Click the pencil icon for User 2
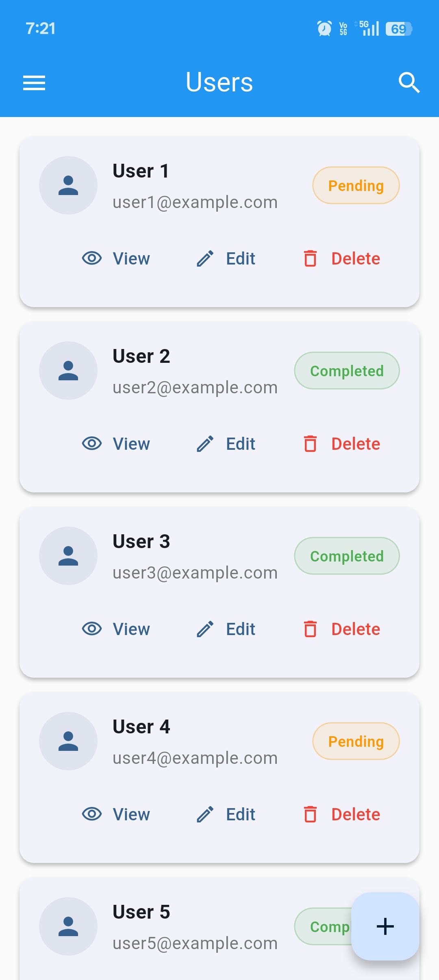The width and height of the screenshot is (439, 980). pos(205,444)
